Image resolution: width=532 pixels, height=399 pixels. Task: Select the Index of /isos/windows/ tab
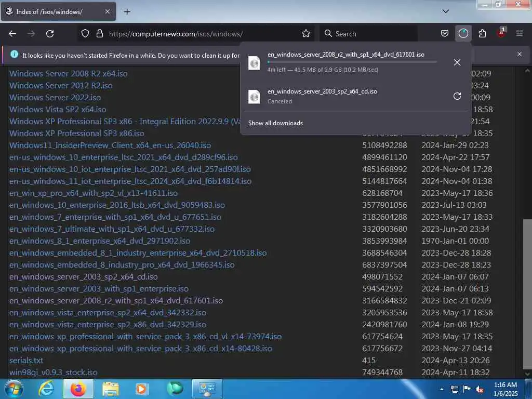tap(58, 11)
